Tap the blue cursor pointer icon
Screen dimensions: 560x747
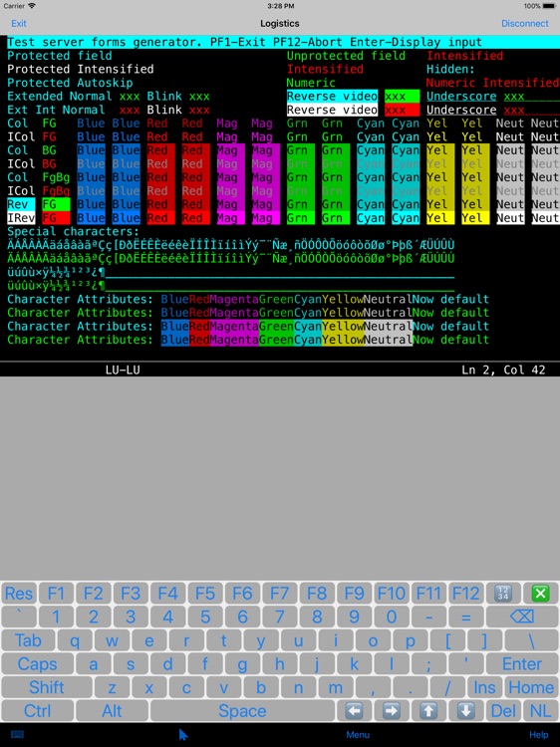coord(183,735)
